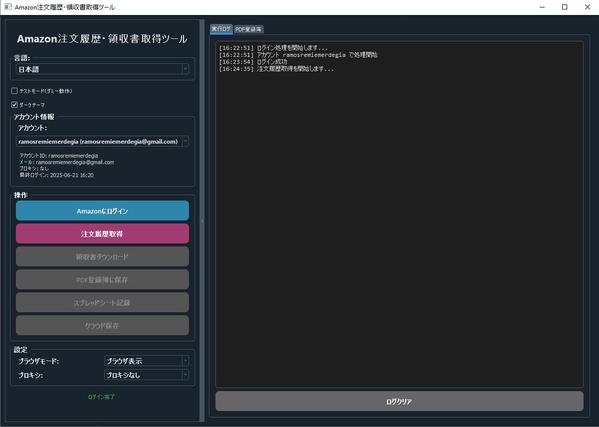Switch to the 実行ログ tab
The image size is (599, 427).
221,29
